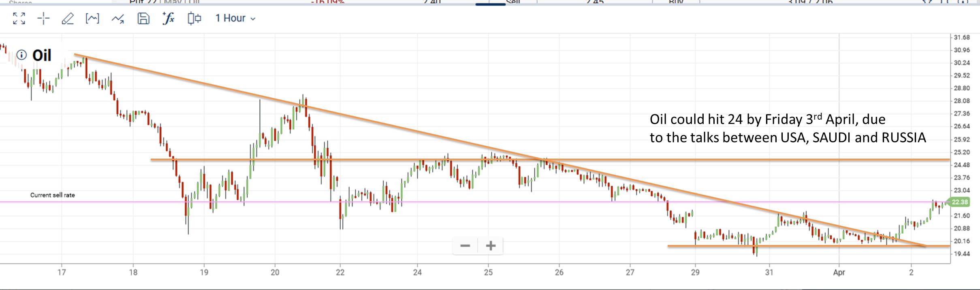Click the green 22.38 current price tag

click(959, 202)
